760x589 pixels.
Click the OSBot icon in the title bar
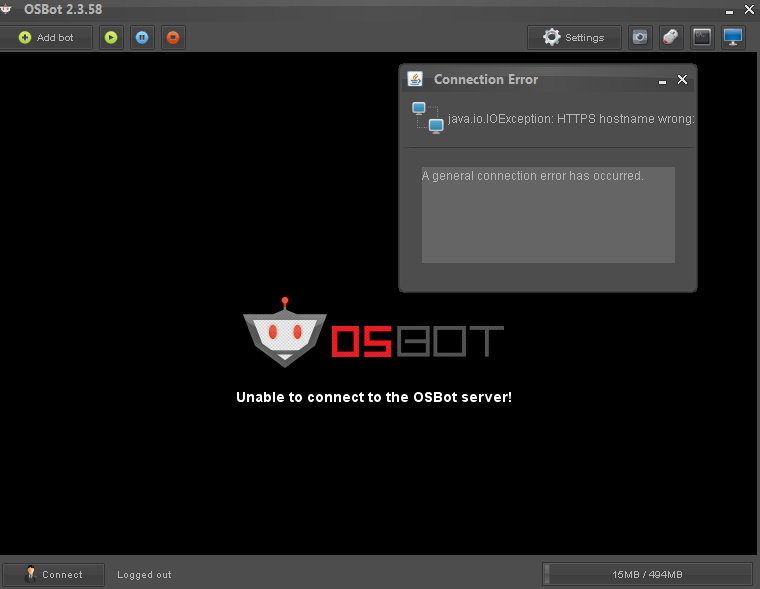(x=6, y=9)
